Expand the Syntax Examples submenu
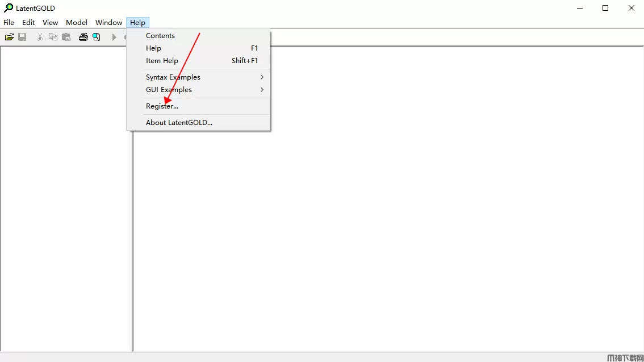The image size is (644, 362). coord(198,77)
